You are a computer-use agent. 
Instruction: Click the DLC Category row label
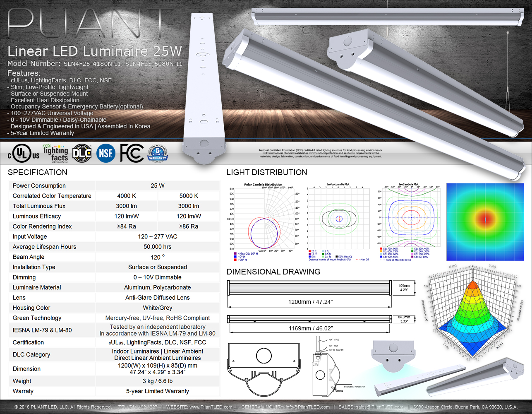pos(31,354)
